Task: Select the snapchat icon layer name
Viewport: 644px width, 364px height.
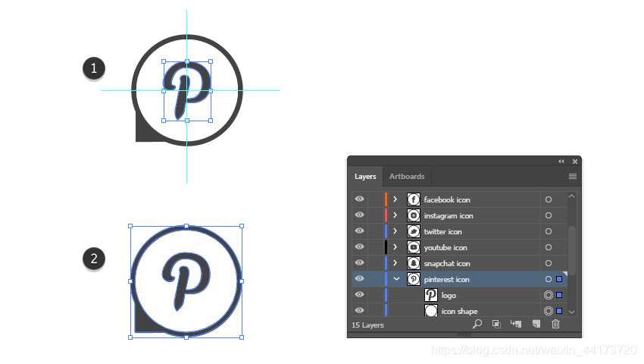Action: [x=447, y=264]
